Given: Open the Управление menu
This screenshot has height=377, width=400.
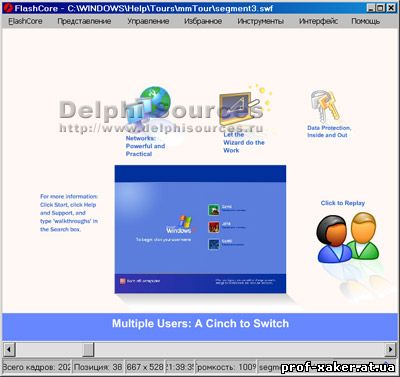Looking at the screenshot, I should pyautogui.click(x=148, y=21).
